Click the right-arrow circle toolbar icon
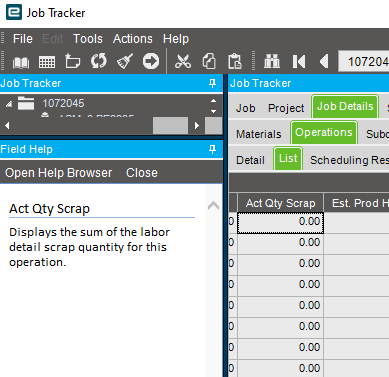Image resolution: width=389 pixels, height=377 pixels. click(151, 61)
